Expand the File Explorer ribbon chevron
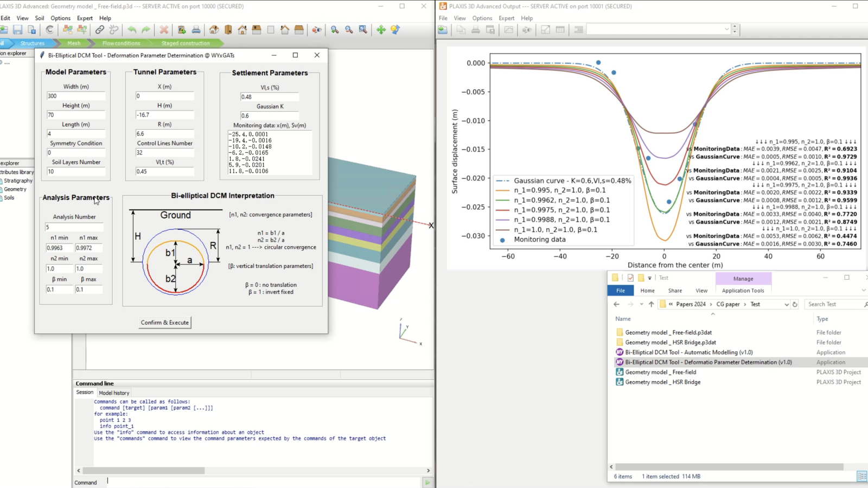The image size is (868, 488). tap(864, 291)
